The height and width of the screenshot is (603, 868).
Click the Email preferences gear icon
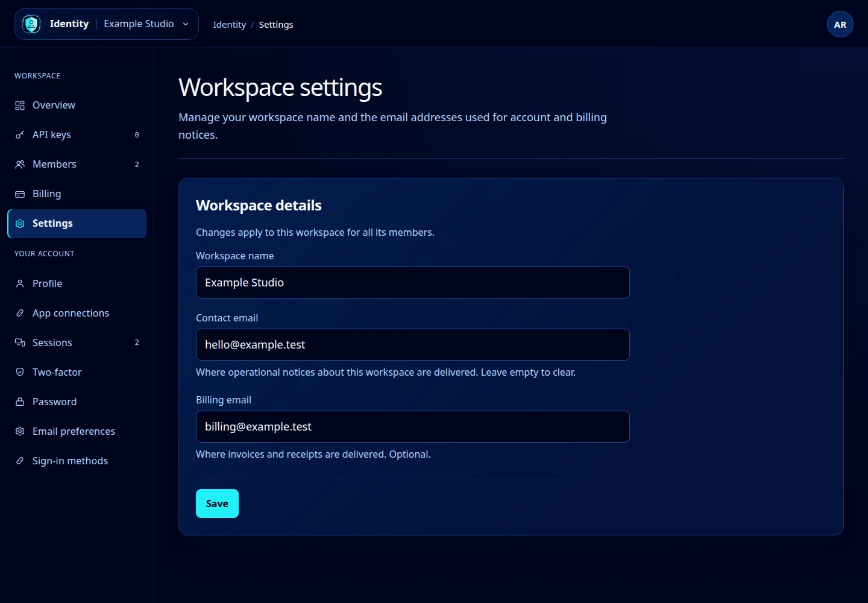pyautogui.click(x=20, y=431)
